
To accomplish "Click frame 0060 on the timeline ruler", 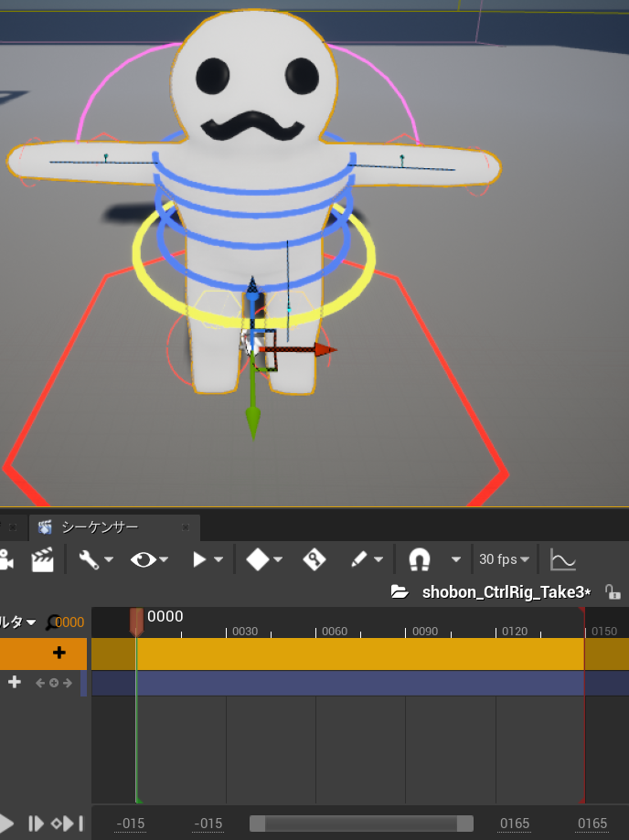I will click(335, 631).
